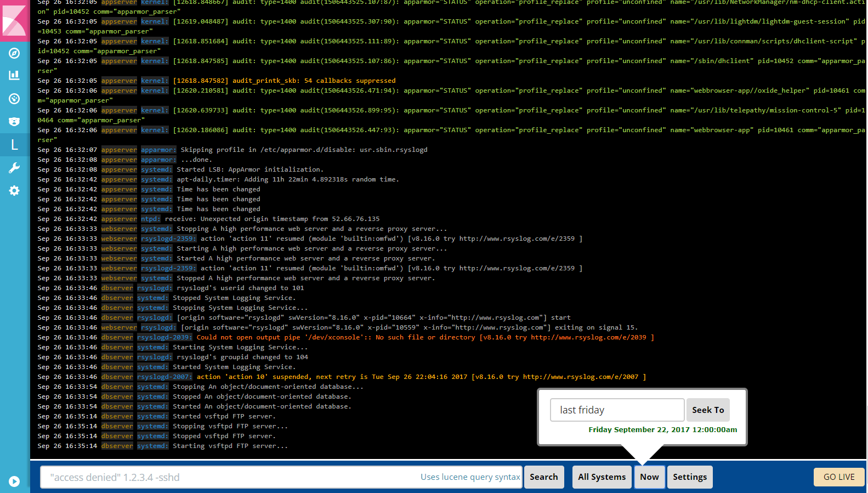Screen dimensions: 868x493
Task: Focus the 'last friday' seek date field
Action: 617,410
